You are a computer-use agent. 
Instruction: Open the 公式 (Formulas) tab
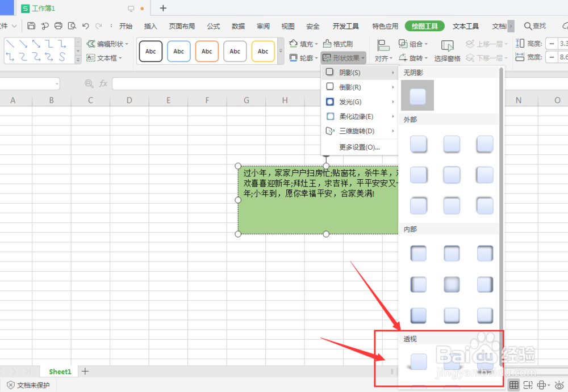click(x=214, y=26)
